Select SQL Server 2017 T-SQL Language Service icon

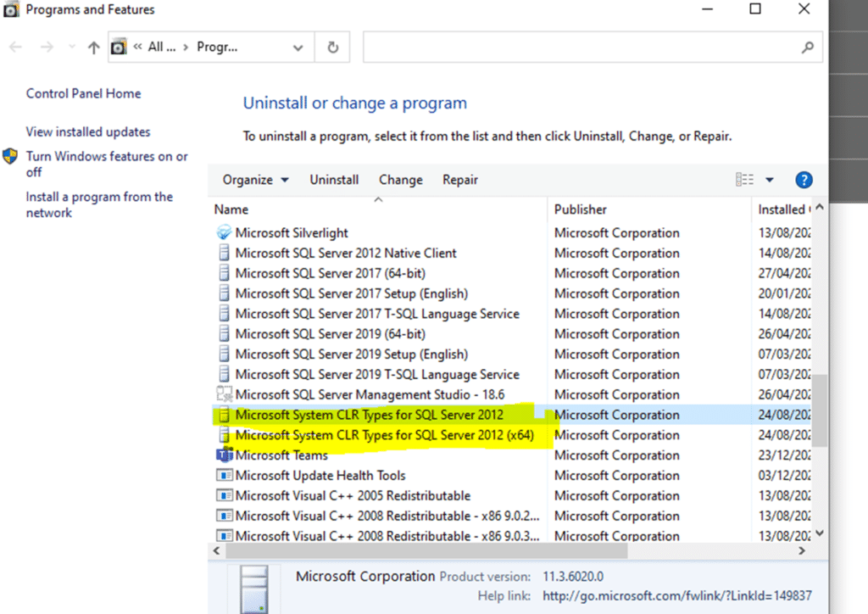click(x=224, y=314)
